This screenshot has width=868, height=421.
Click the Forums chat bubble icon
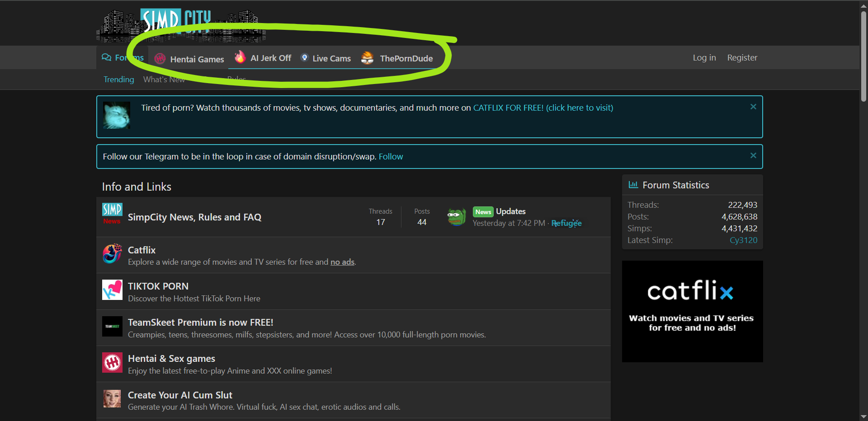(106, 57)
